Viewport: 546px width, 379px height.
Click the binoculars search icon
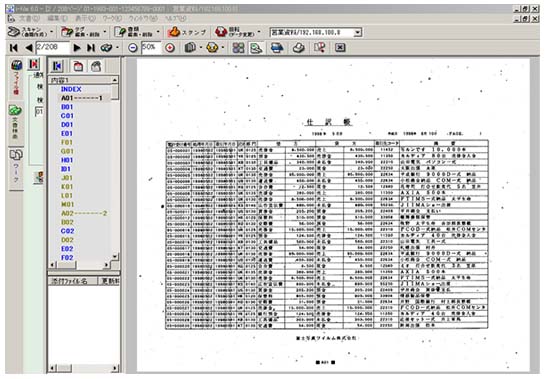click(x=107, y=48)
